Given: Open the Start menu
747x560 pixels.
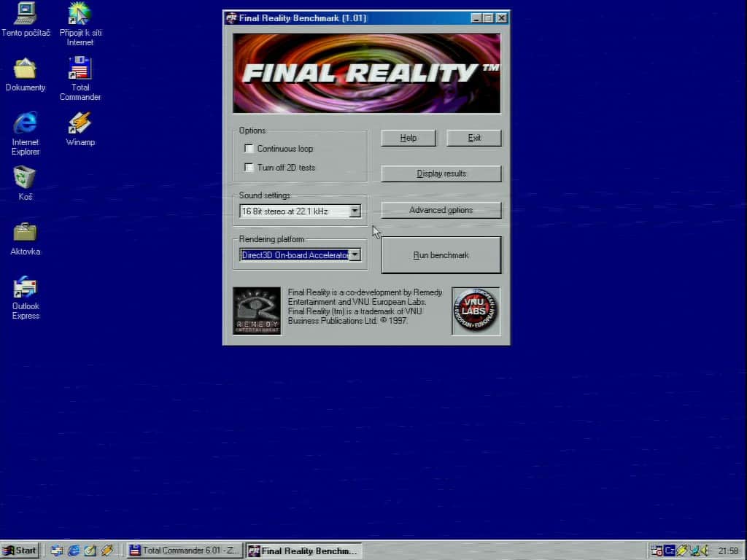Looking at the screenshot, I should point(20,551).
